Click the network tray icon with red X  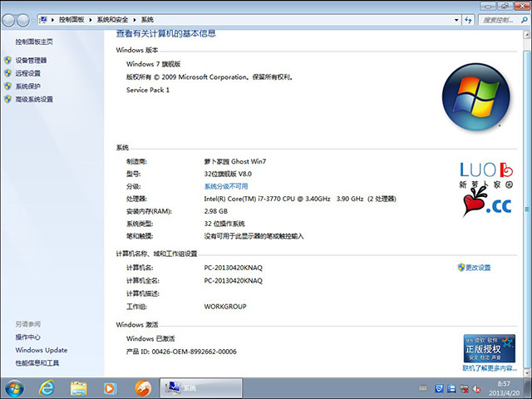point(464,388)
